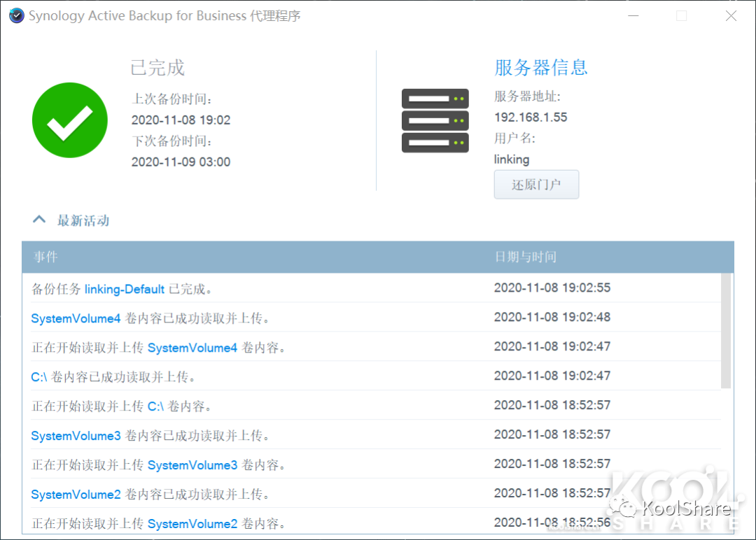Screen dimensions: 756x540
Task: Collapse the 最新活动 activity section
Action: pos(39,219)
